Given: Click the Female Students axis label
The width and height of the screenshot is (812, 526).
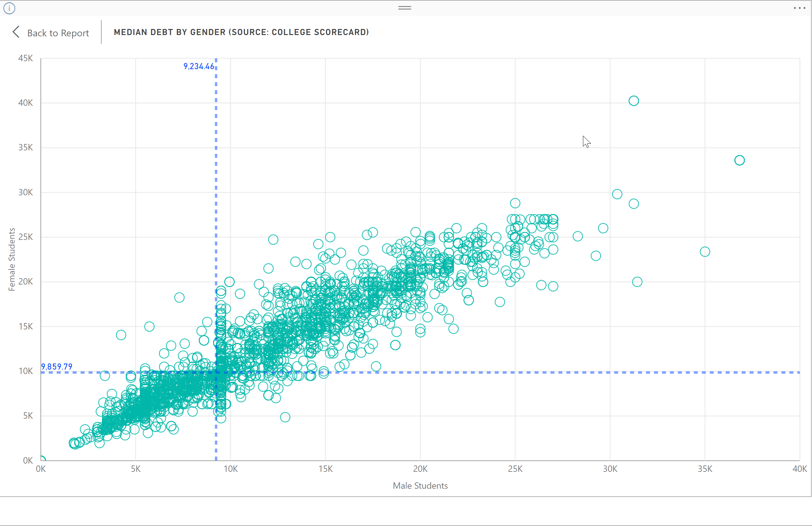Looking at the screenshot, I should [x=12, y=259].
